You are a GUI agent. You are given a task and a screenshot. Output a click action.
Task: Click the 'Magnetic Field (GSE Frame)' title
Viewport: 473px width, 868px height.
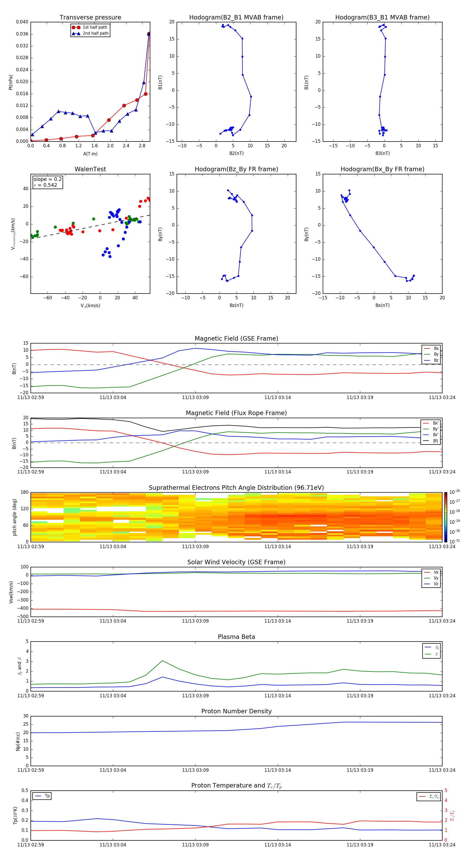point(236,339)
